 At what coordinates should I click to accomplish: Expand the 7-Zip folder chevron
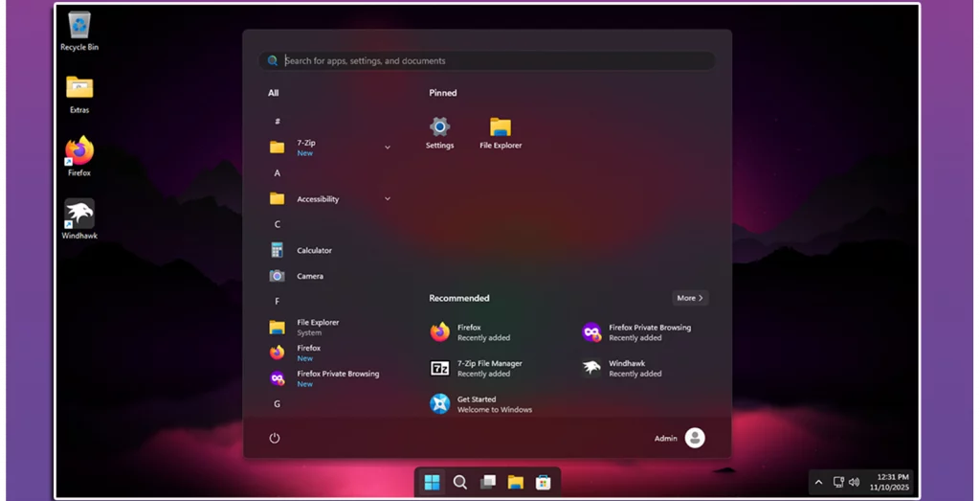click(x=388, y=148)
